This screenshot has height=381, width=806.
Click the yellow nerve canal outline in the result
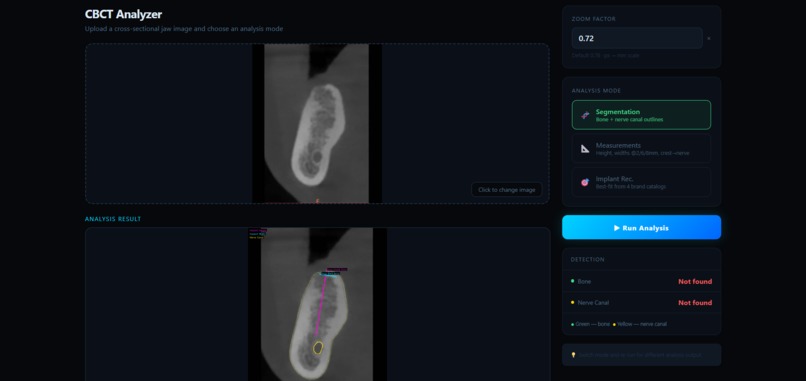(x=319, y=348)
